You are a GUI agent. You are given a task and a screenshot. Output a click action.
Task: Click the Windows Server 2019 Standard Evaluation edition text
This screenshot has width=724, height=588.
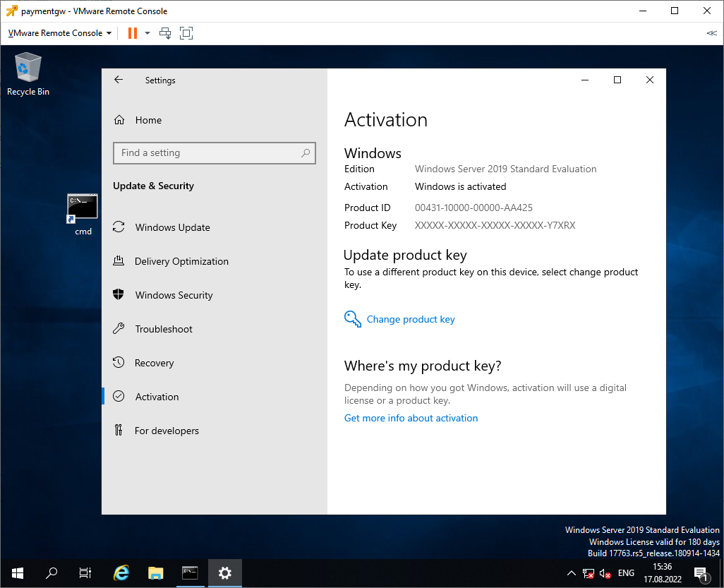pos(505,169)
